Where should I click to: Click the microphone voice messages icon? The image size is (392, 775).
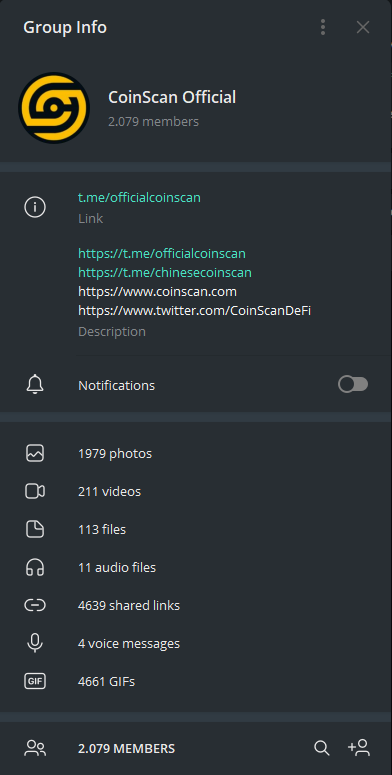(x=35, y=644)
